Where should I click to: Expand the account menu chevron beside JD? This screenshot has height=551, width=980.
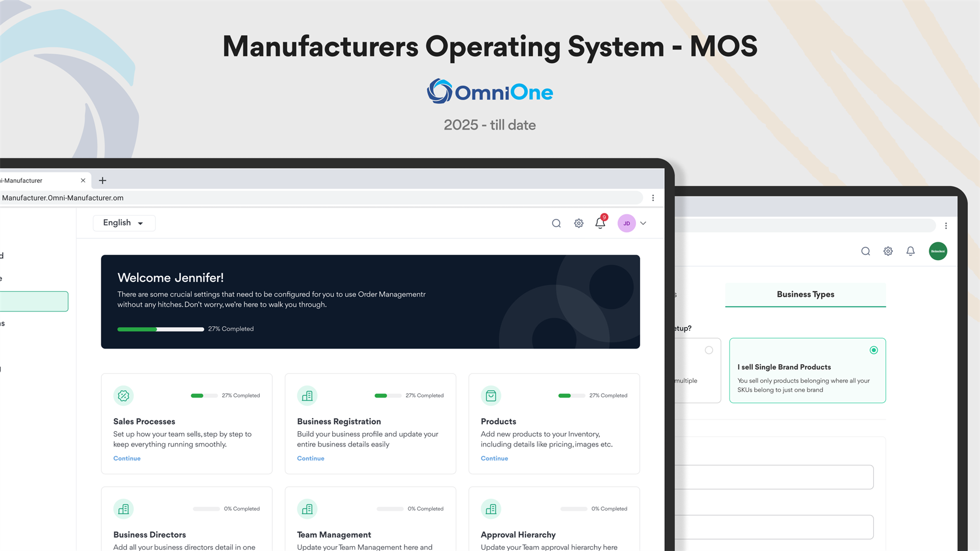(643, 223)
